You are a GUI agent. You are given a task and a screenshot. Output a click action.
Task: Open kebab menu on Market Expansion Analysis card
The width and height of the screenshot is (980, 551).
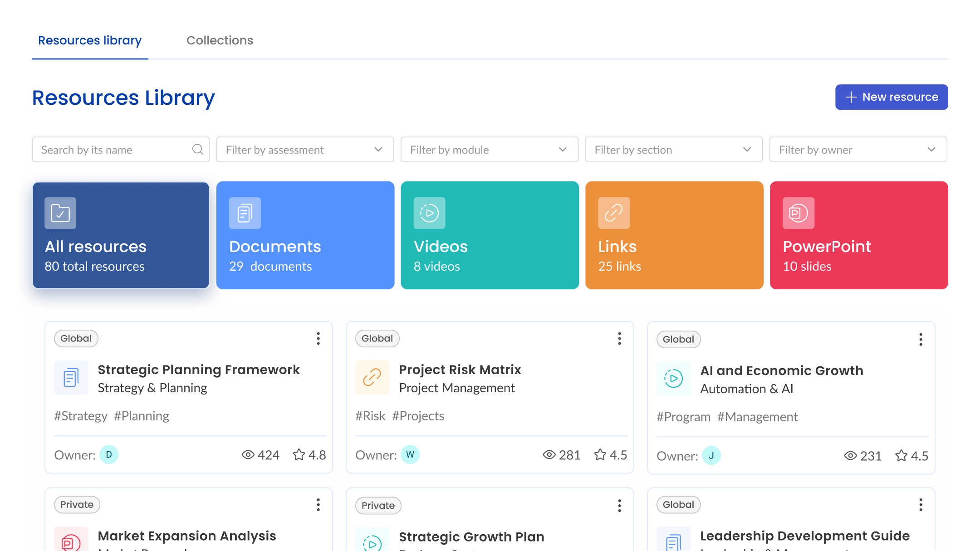tap(318, 505)
